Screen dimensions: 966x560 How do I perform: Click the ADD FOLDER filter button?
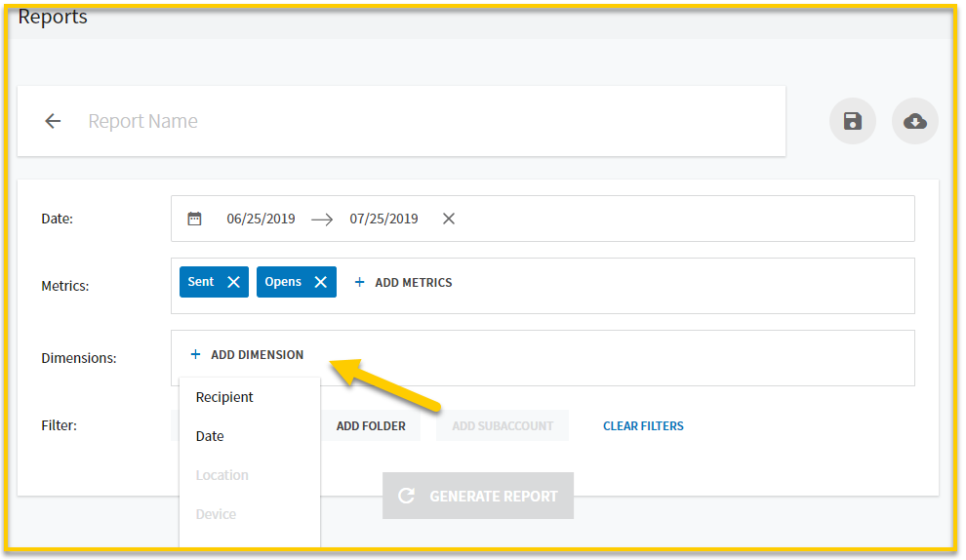coord(371,425)
